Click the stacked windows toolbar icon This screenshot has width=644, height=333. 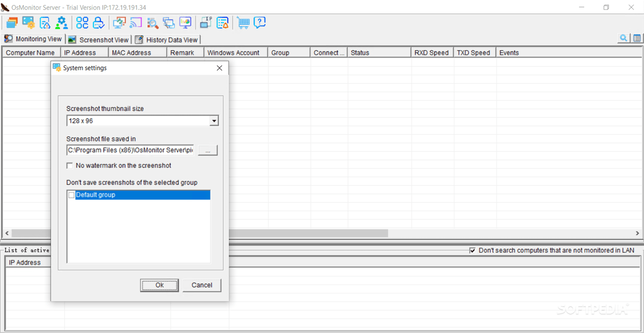tap(12, 23)
